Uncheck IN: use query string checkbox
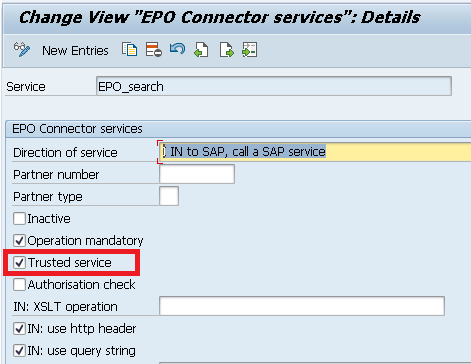The width and height of the screenshot is (471, 364). 19,351
